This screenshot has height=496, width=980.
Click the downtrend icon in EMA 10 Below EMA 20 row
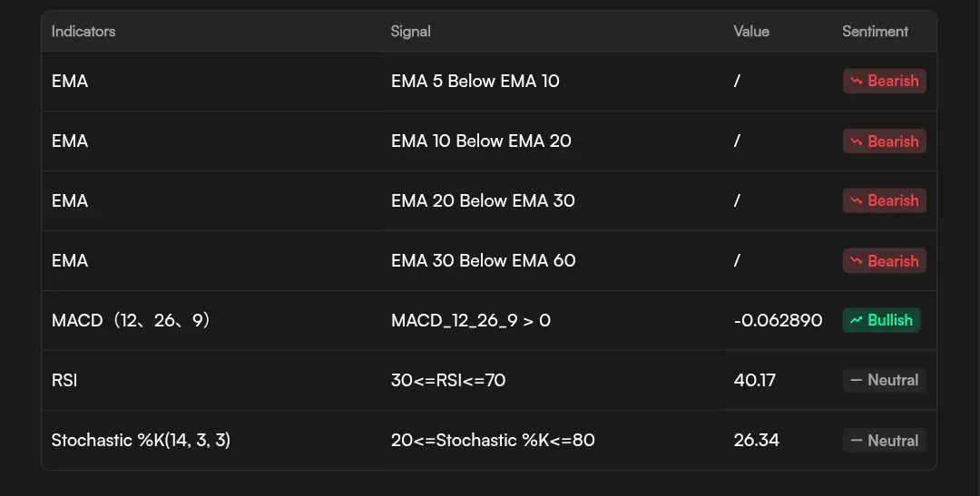(x=855, y=141)
